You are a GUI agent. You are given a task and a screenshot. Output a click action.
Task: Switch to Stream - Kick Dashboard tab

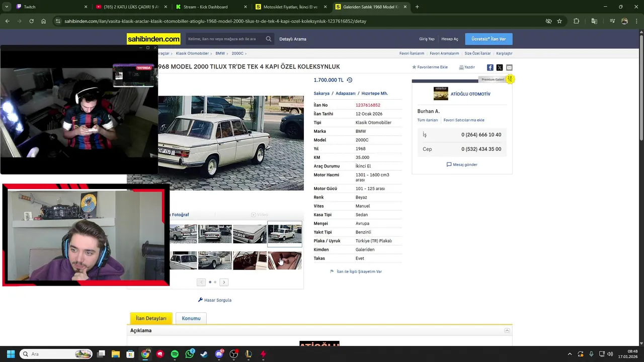211,7
